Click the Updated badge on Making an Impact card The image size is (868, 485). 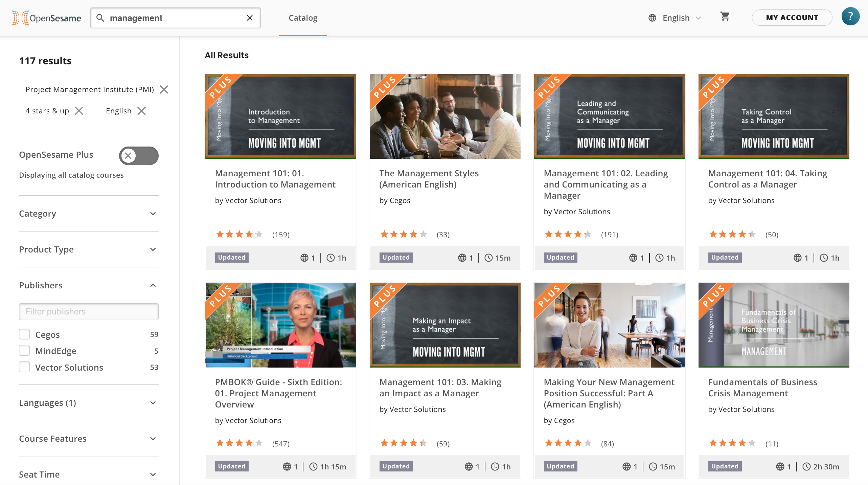point(396,466)
